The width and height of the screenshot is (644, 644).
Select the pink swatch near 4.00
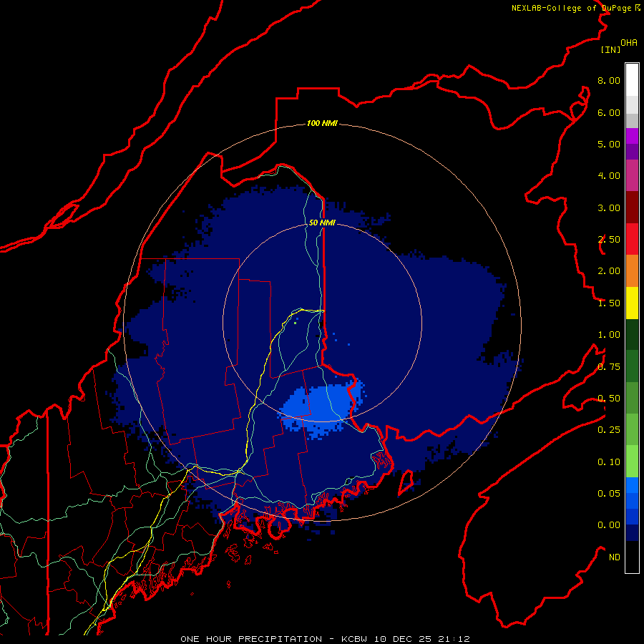632,175
